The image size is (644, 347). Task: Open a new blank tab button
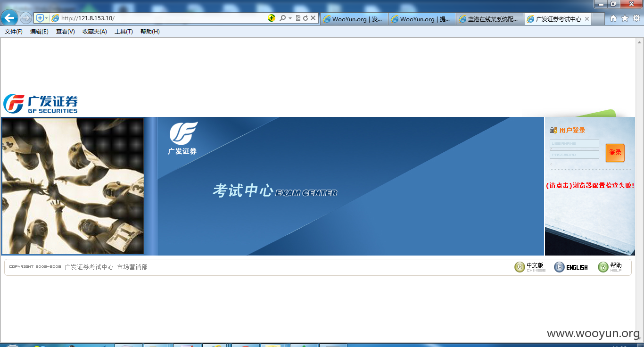[598, 19]
